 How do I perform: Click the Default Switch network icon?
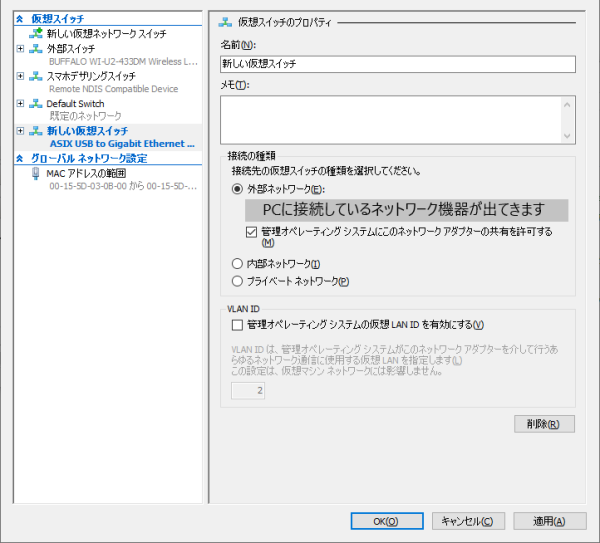click(x=36, y=104)
